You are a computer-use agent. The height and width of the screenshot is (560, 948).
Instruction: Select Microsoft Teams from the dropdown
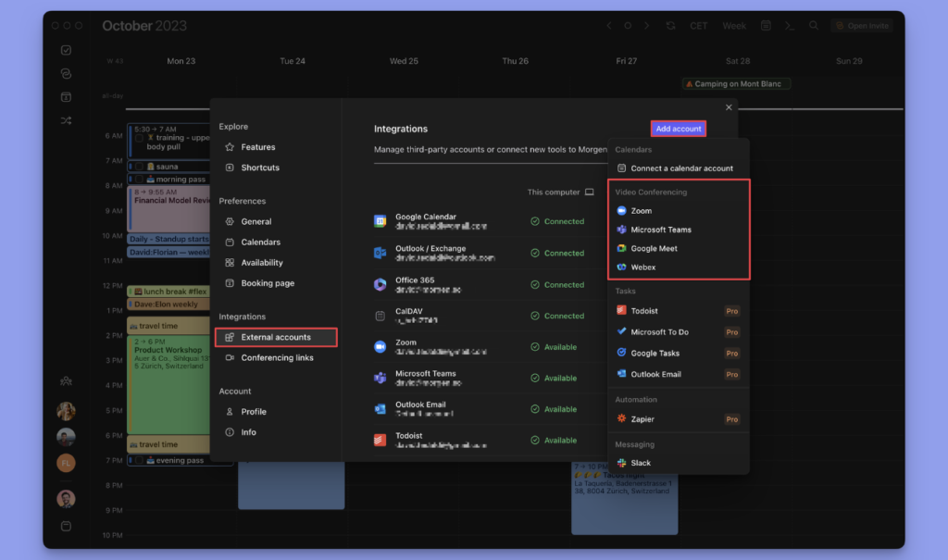pyautogui.click(x=661, y=230)
